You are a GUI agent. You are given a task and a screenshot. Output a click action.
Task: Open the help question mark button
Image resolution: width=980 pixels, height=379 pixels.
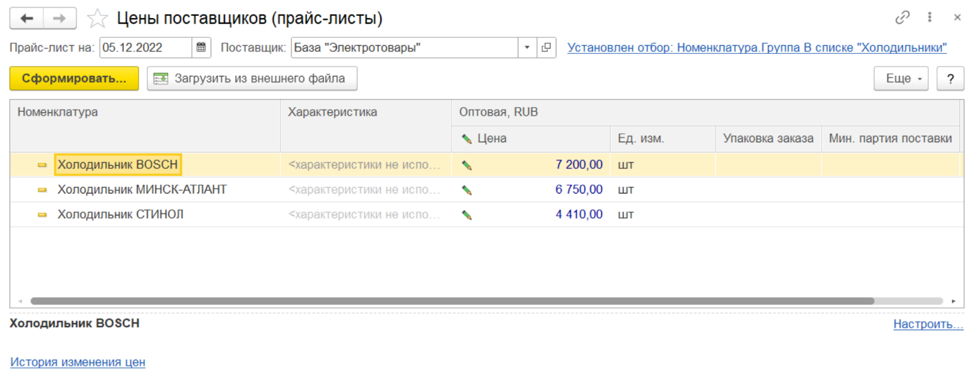(x=950, y=78)
